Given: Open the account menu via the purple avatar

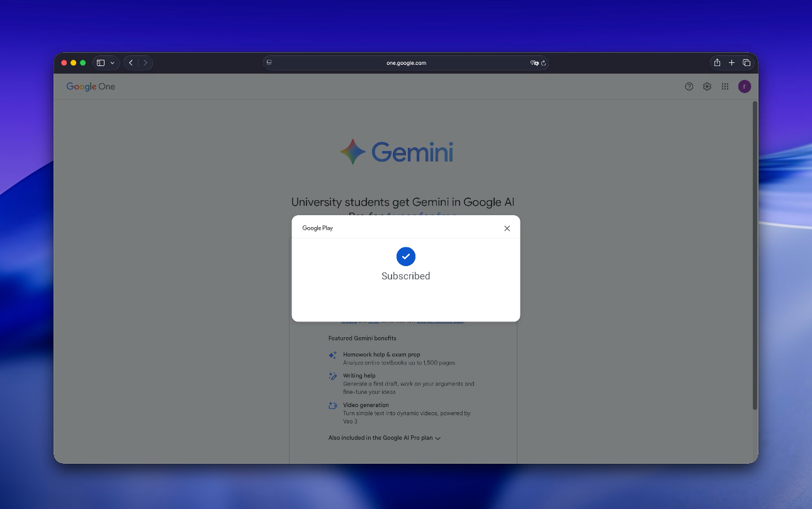Looking at the screenshot, I should click(744, 86).
